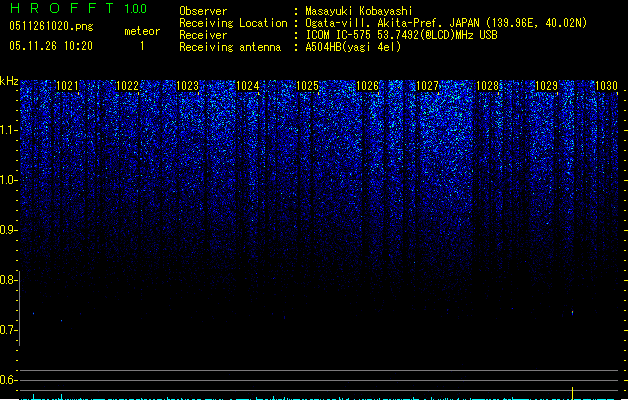Click the date stamp 05.11.26 10:20

pyautogui.click(x=51, y=46)
